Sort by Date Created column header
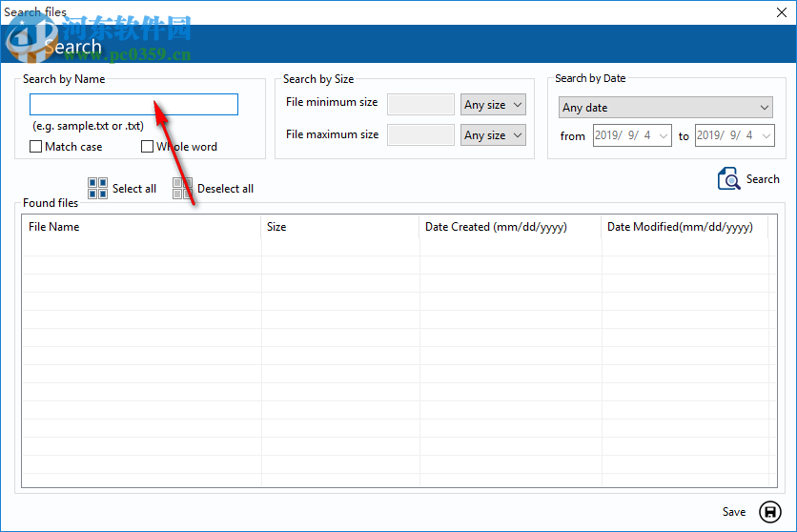 (x=510, y=227)
